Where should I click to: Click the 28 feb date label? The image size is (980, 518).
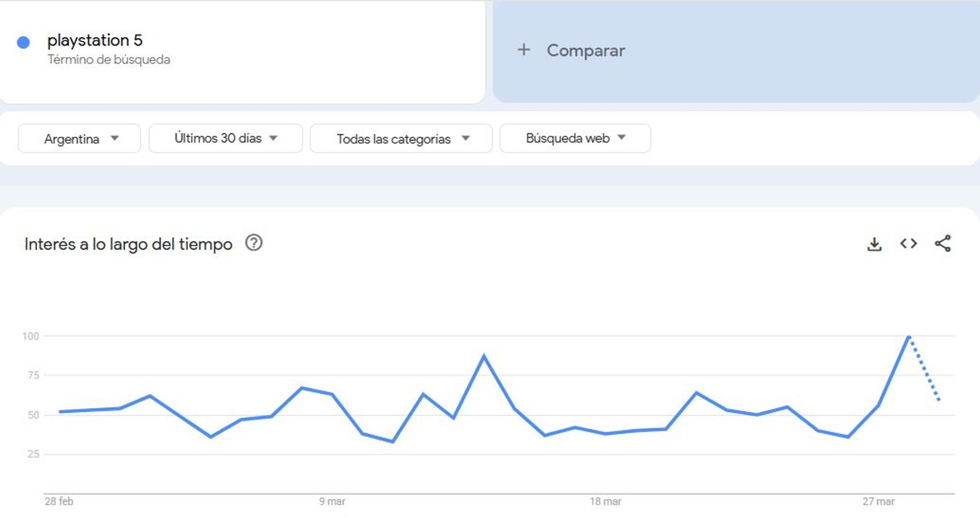tap(58, 501)
